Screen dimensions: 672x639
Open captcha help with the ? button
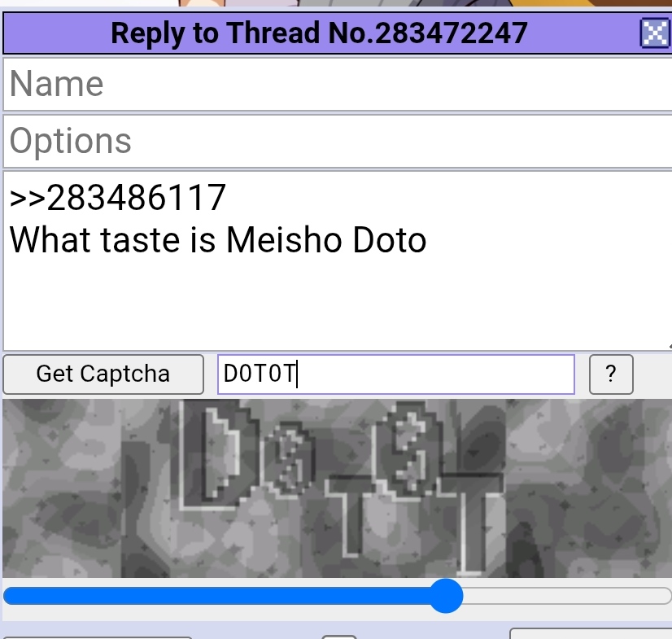(611, 374)
